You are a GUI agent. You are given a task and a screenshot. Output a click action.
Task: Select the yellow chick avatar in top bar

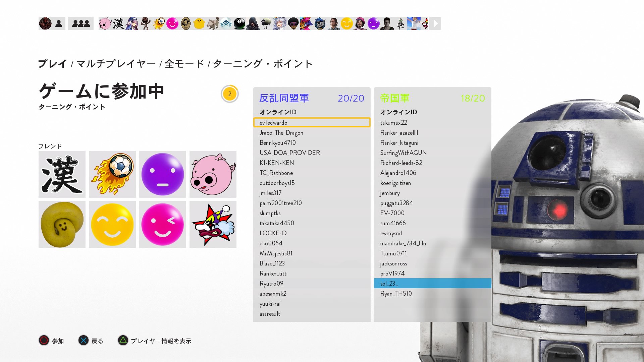(x=199, y=23)
